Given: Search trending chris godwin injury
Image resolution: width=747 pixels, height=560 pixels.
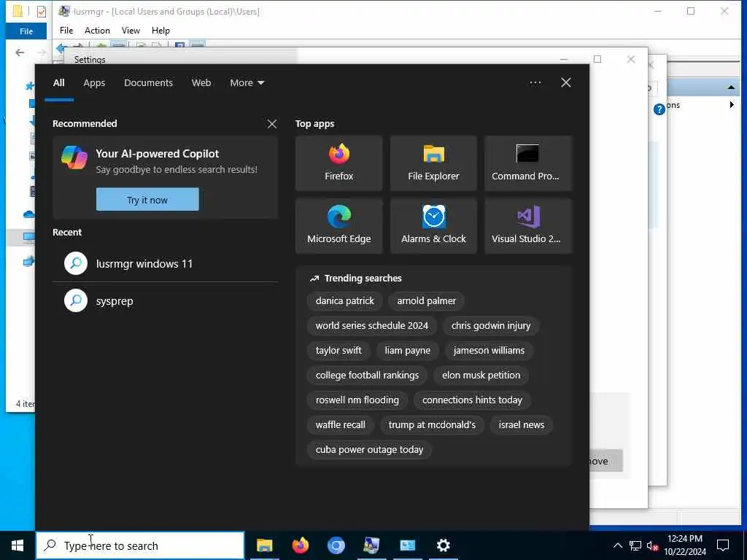Looking at the screenshot, I should (x=491, y=326).
